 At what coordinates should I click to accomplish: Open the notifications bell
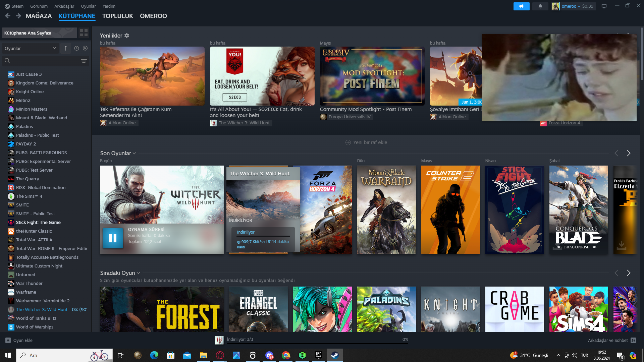coord(540,6)
